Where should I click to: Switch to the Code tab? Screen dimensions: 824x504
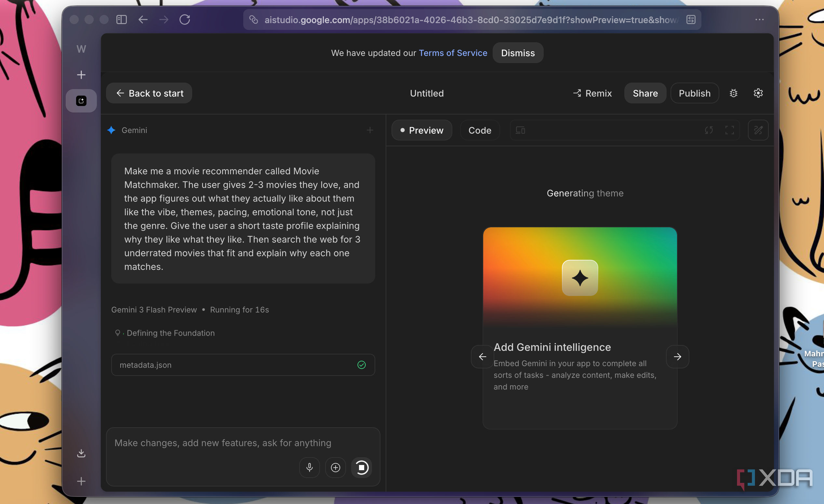[x=480, y=130]
